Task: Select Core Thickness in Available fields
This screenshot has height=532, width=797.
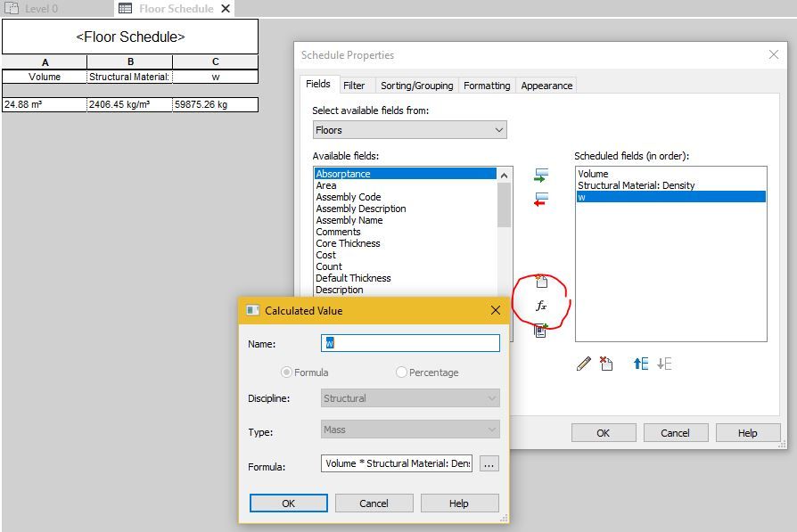Action: point(405,243)
